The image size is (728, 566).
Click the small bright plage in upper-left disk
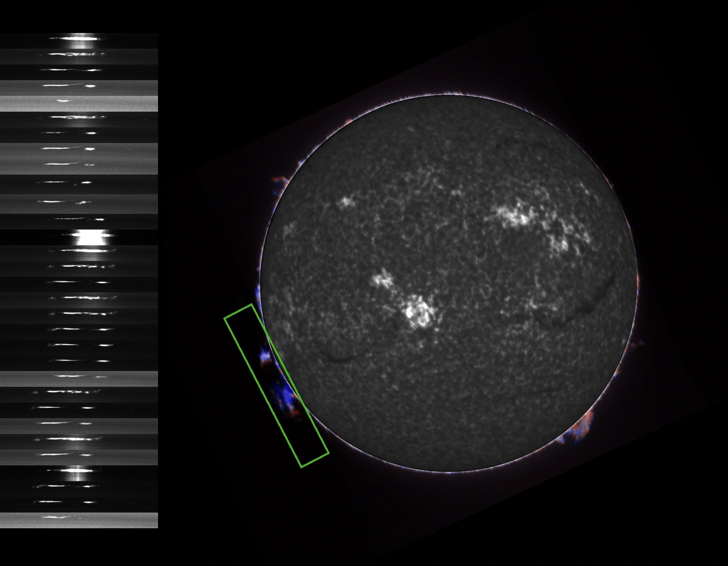[x=346, y=202]
